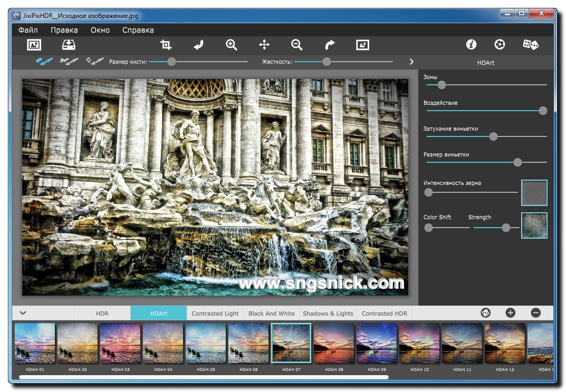Apply the HDArt 01 preset
The width and height of the screenshot is (566, 392).
click(35, 343)
